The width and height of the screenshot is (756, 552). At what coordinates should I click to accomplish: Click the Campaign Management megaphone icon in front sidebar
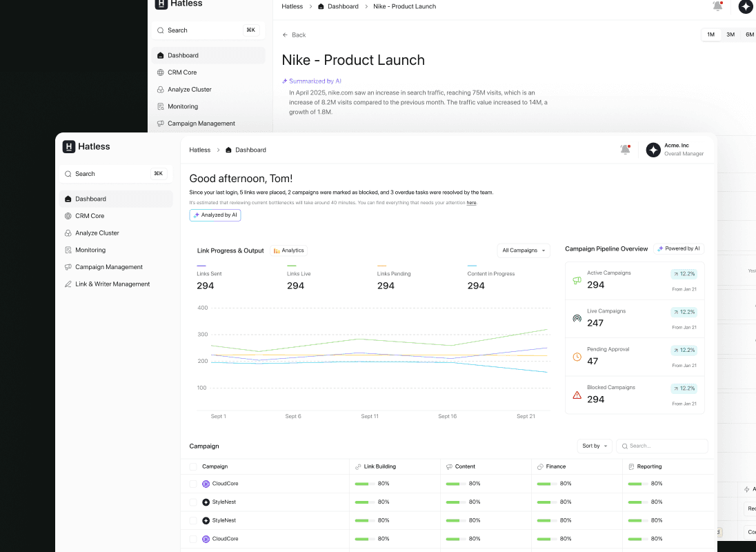(x=68, y=267)
